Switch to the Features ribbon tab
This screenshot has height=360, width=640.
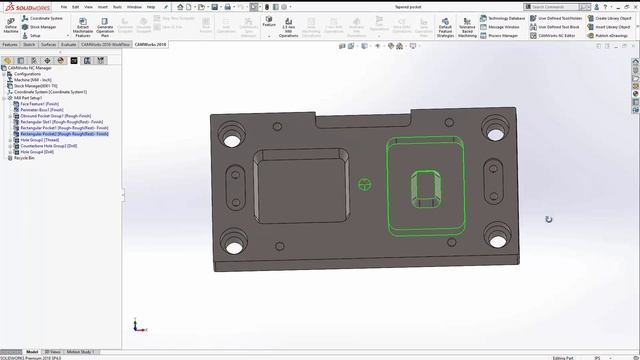click(10, 44)
